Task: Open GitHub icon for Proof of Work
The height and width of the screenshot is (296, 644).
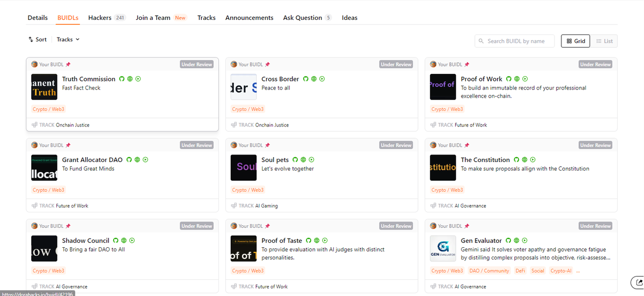Action: [509, 79]
